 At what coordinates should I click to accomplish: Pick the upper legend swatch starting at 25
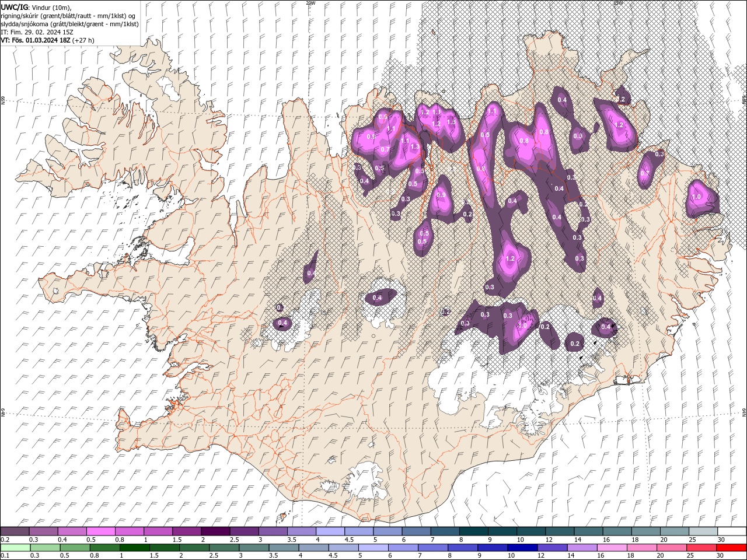pos(703,531)
